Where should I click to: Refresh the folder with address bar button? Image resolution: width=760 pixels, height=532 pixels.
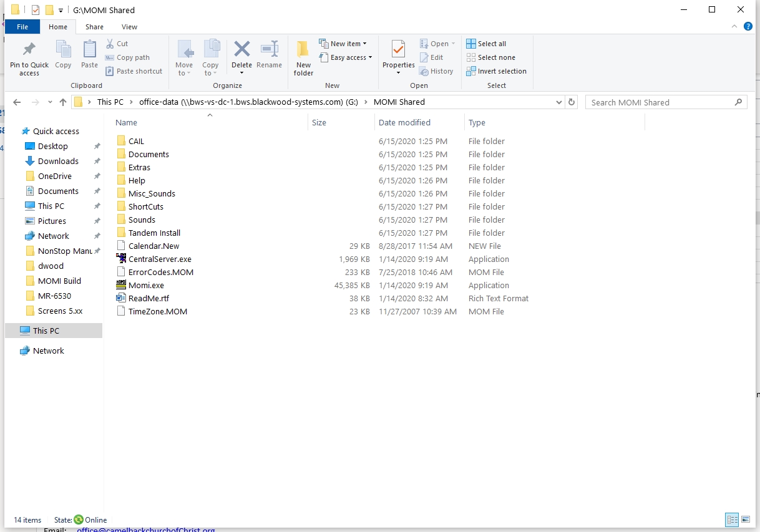pyautogui.click(x=571, y=102)
